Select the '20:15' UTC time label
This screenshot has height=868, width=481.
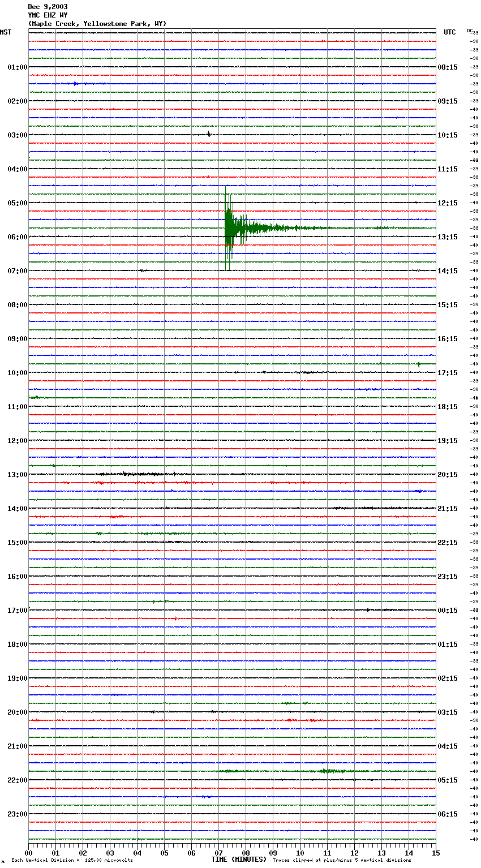click(448, 475)
